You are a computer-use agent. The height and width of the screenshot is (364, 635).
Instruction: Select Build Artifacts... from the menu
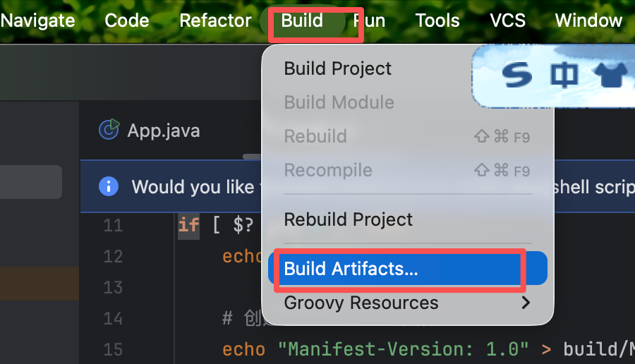pos(351,269)
